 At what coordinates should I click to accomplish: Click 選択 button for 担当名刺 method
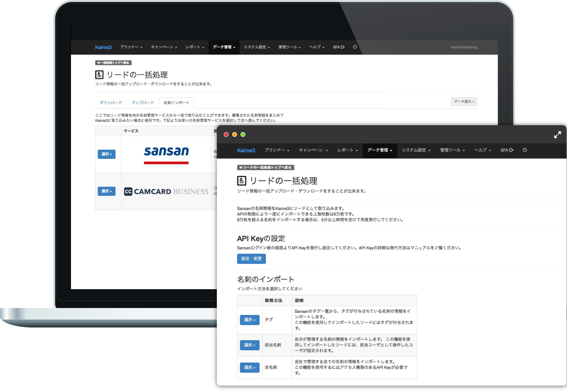(x=249, y=345)
